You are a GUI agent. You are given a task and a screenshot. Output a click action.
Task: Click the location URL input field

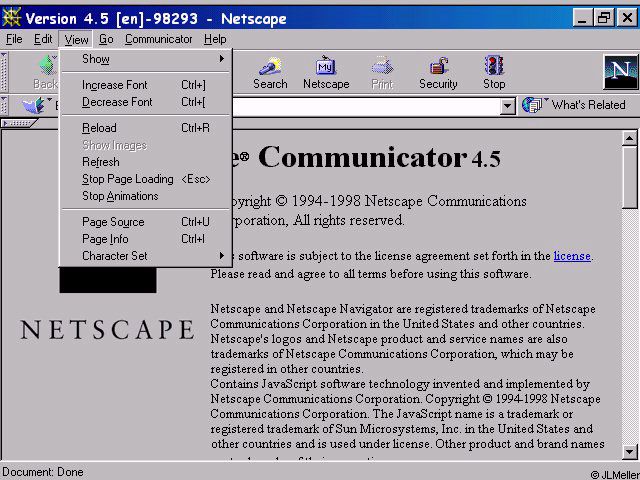click(x=366, y=107)
